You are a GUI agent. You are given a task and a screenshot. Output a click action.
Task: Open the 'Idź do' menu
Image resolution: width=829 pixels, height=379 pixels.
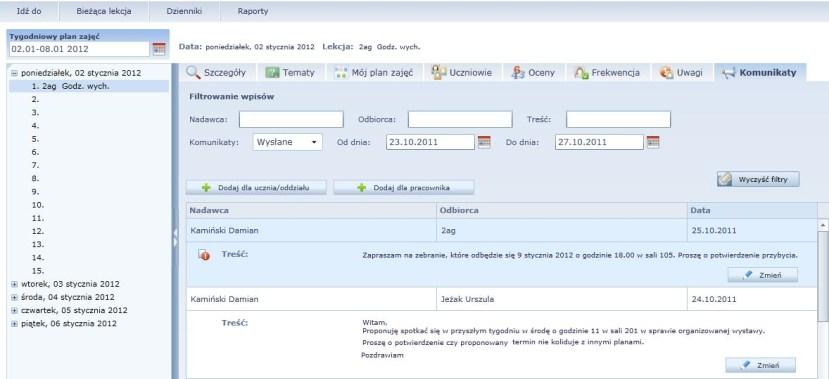29,11
